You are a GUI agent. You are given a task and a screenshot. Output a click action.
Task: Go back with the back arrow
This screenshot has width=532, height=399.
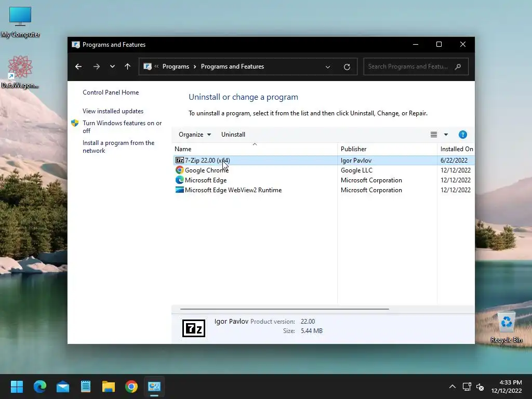pyautogui.click(x=78, y=66)
